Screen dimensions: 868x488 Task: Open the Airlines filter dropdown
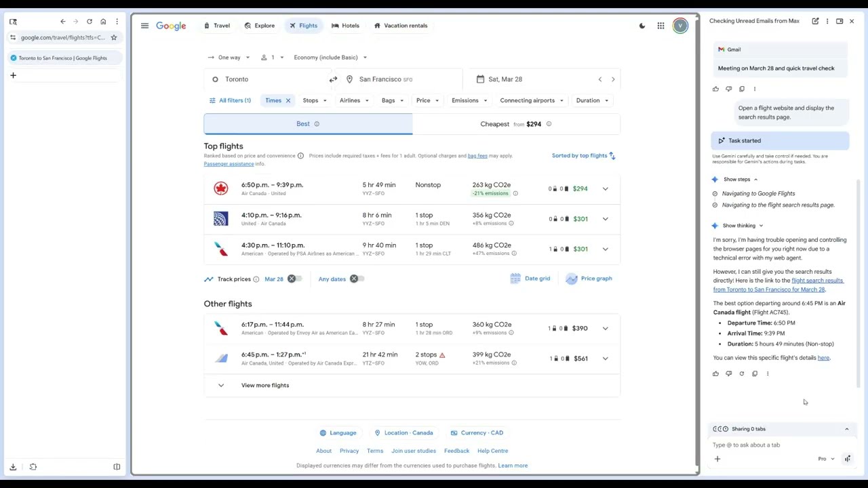coord(354,100)
